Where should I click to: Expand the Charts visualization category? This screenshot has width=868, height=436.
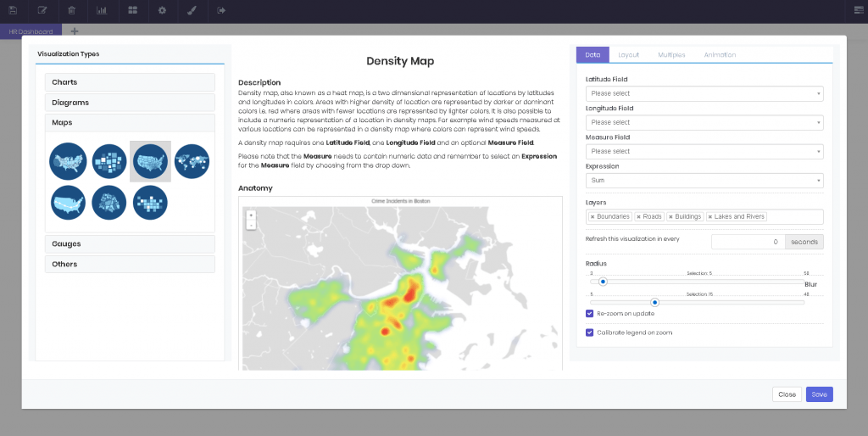pos(130,82)
